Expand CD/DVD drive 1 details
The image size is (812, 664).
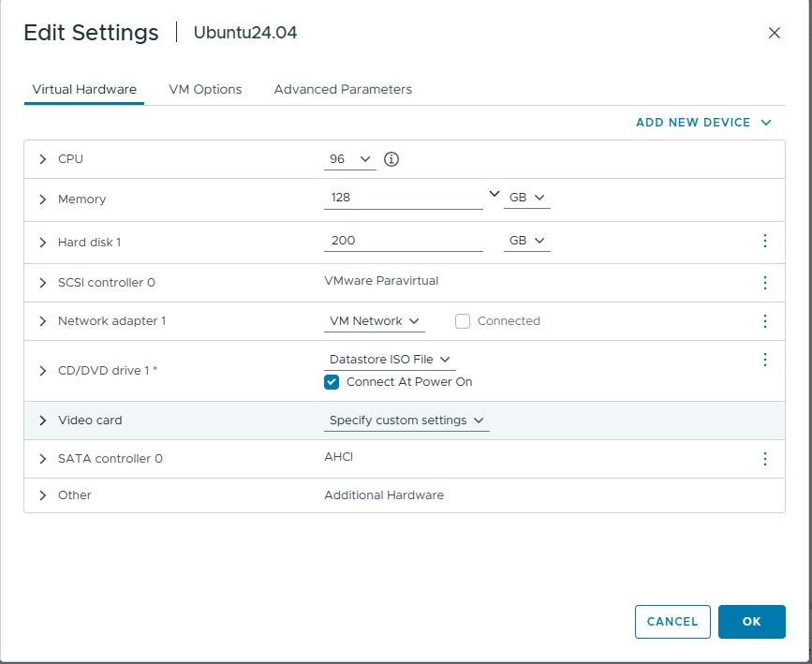pos(43,371)
